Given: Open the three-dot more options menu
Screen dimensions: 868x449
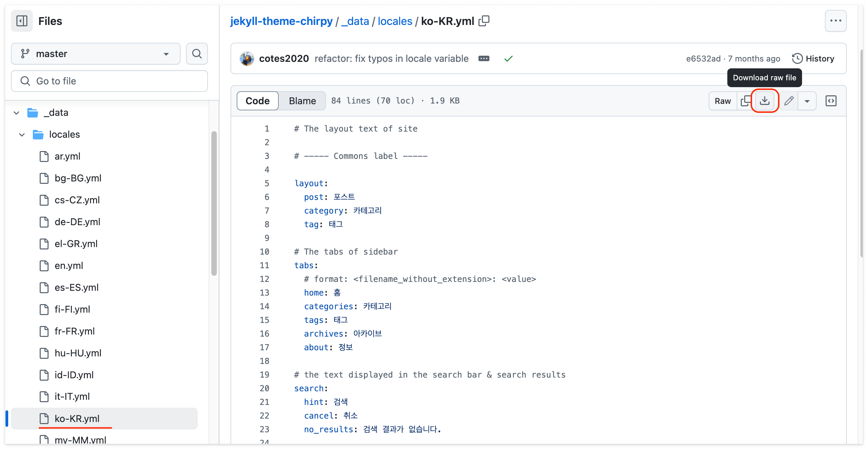Looking at the screenshot, I should click(835, 21).
